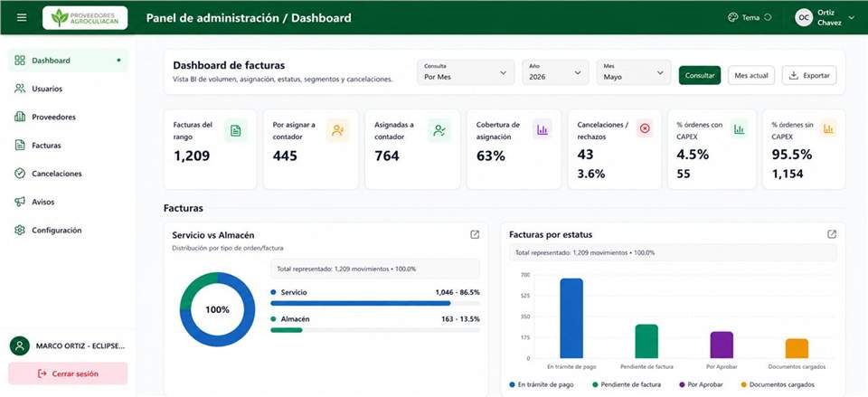Click the Facturas del rango document icon
868x397 pixels.
point(236,130)
